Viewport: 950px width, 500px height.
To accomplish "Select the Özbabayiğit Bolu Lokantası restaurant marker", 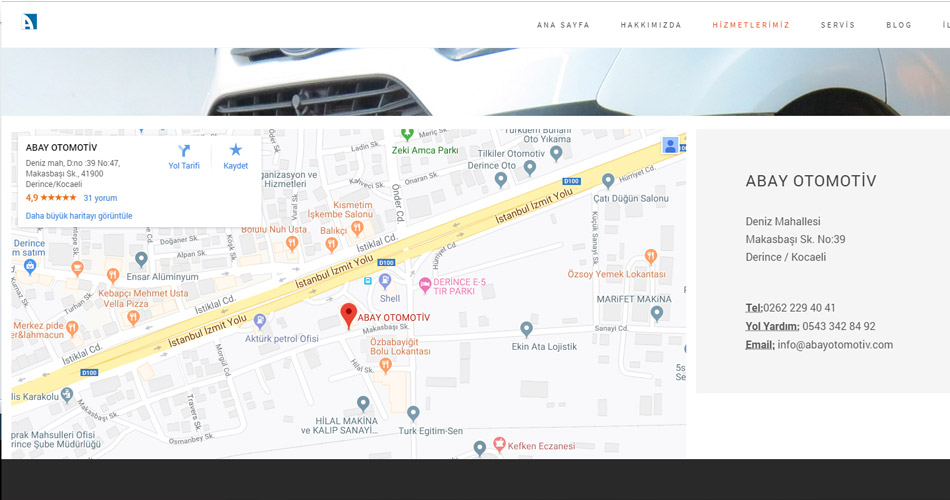I will [x=385, y=365].
